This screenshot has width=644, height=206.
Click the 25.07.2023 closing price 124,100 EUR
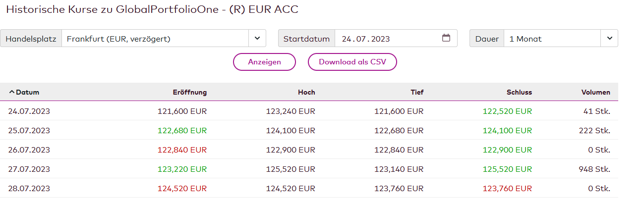507,131
